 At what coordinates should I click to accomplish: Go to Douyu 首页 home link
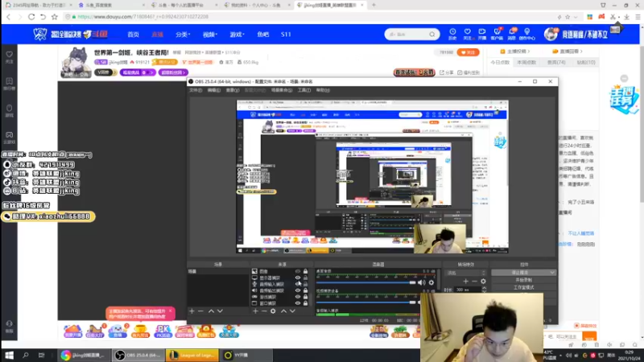pos(133,35)
